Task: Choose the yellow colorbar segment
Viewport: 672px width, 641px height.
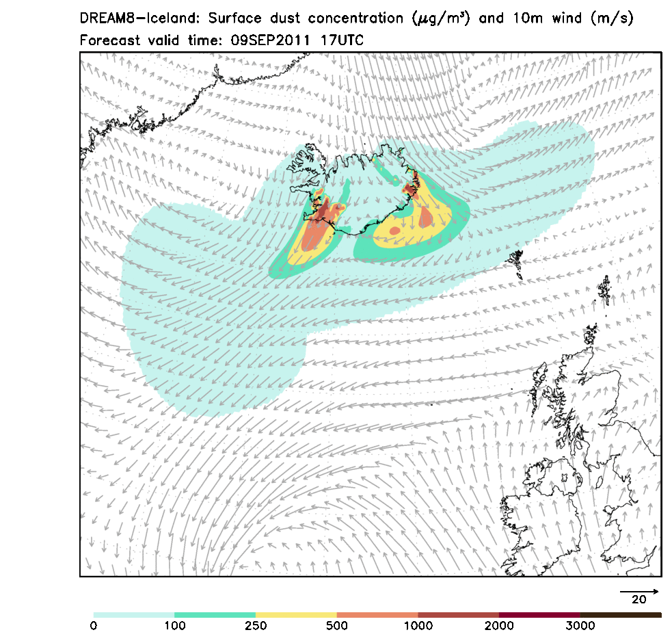Action: [x=296, y=615]
